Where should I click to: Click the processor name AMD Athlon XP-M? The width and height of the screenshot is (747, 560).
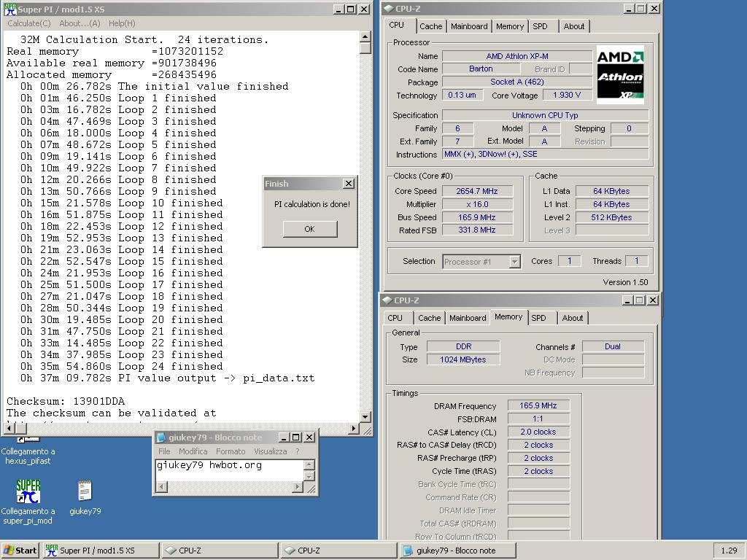click(x=517, y=56)
